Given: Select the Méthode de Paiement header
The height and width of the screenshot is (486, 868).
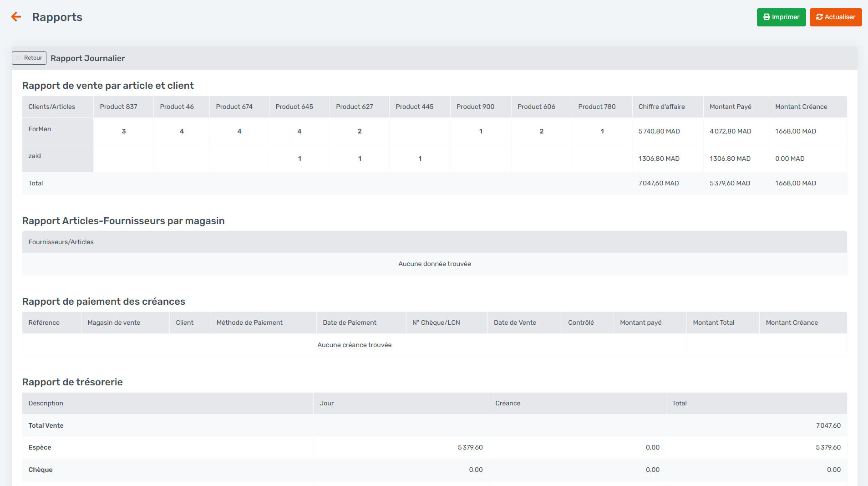Looking at the screenshot, I should (x=249, y=322).
